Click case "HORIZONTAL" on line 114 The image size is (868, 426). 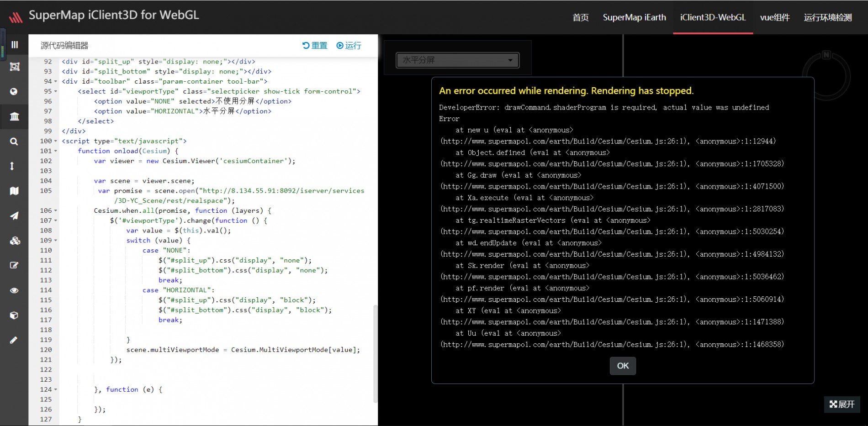click(x=178, y=290)
